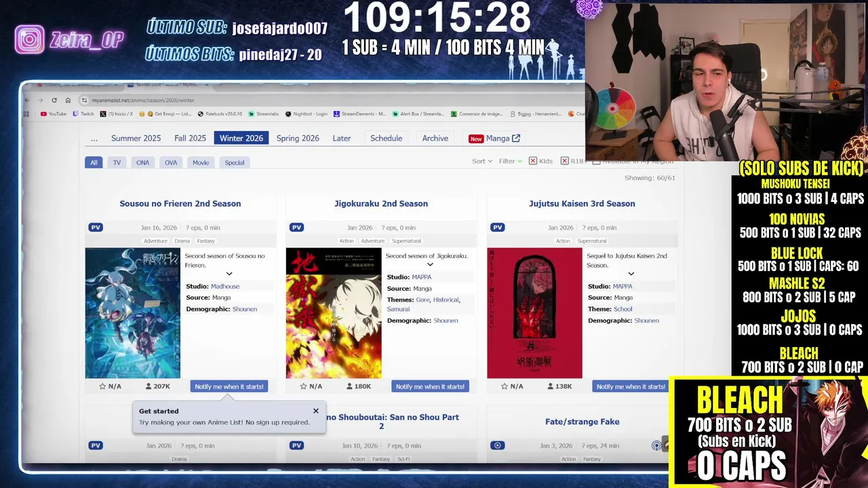Open the Streamlabs bookmark

click(264, 114)
